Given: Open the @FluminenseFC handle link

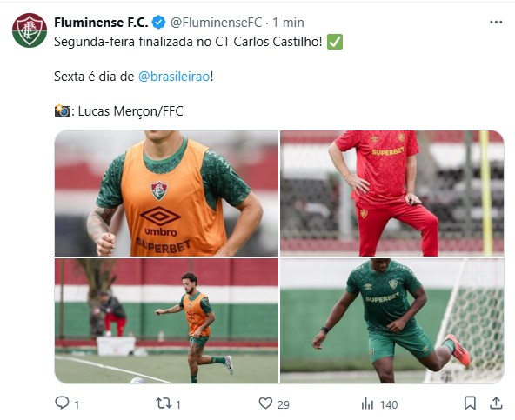Looking at the screenshot, I should pos(216,23).
